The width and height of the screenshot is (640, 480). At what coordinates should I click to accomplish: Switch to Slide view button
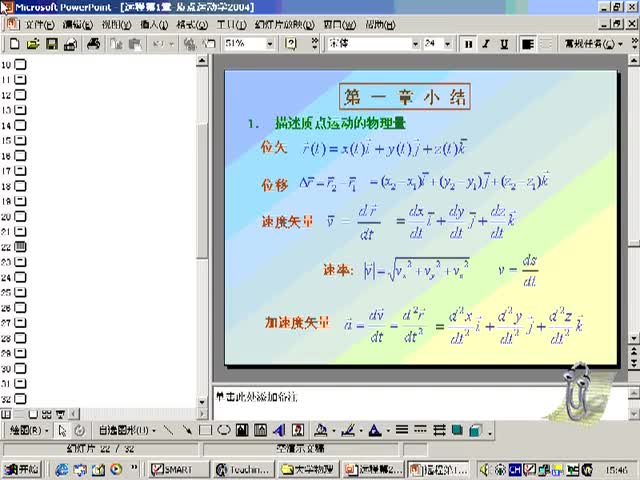(x=33, y=414)
